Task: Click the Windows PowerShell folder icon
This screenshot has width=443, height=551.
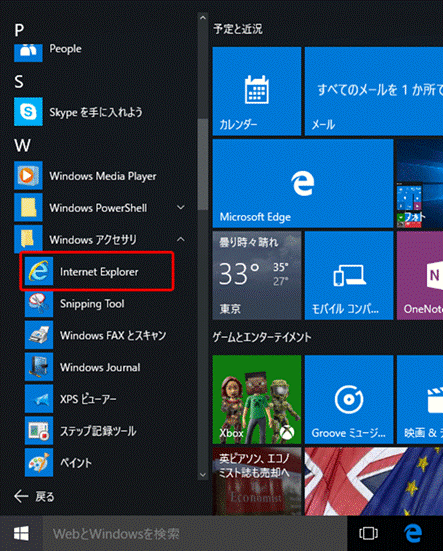Action: click(28, 207)
